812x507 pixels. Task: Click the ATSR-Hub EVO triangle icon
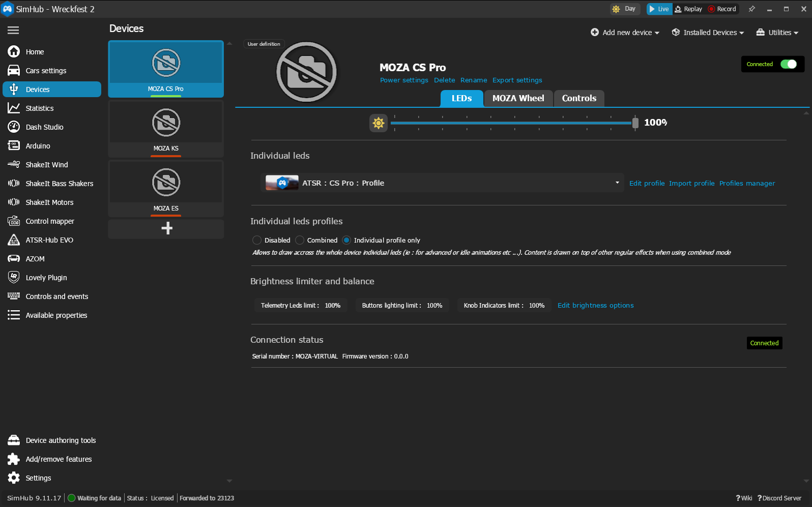14,240
